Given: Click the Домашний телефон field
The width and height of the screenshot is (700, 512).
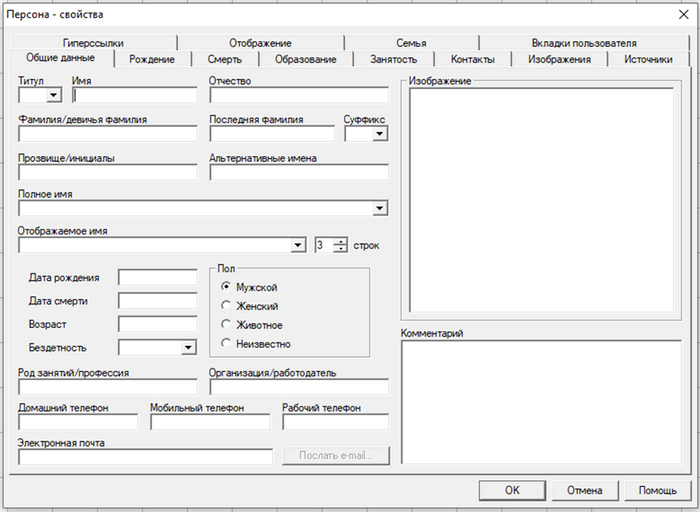Looking at the screenshot, I should [78, 422].
